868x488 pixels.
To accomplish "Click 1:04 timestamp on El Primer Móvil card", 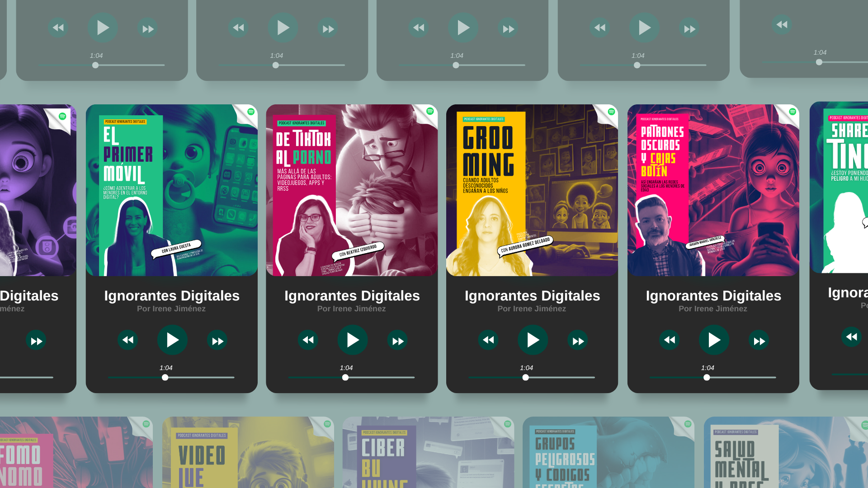I will (166, 368).
